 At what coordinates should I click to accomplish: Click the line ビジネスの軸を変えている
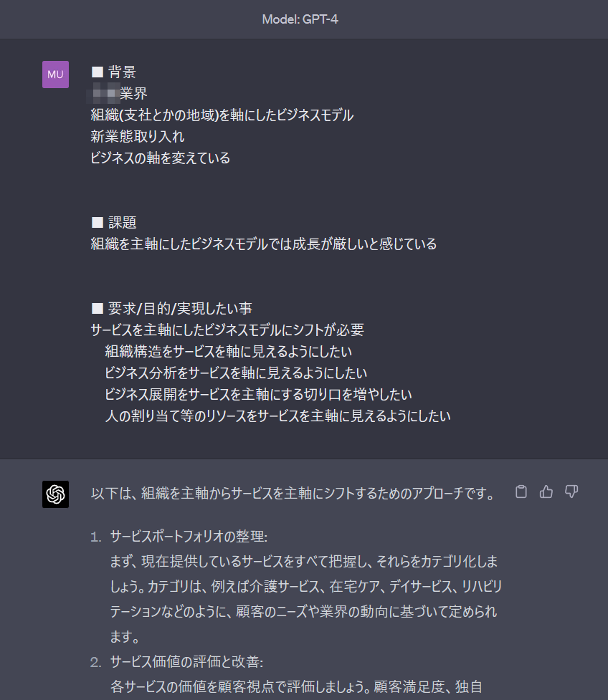pyautogui.click(x=161, y=158)
